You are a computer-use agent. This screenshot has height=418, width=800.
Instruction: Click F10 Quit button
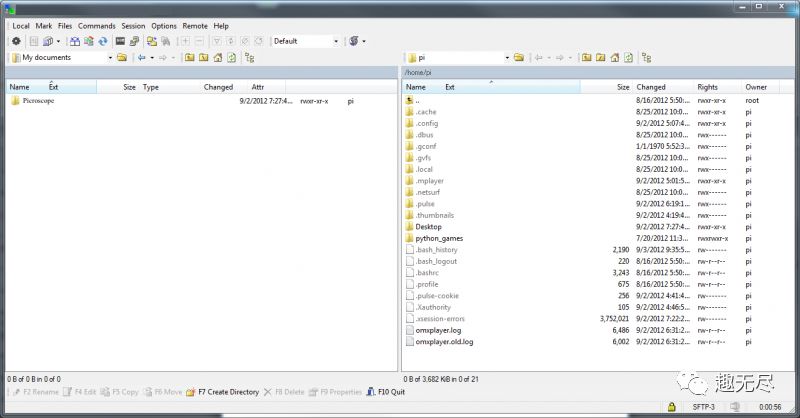pos(386,392)
